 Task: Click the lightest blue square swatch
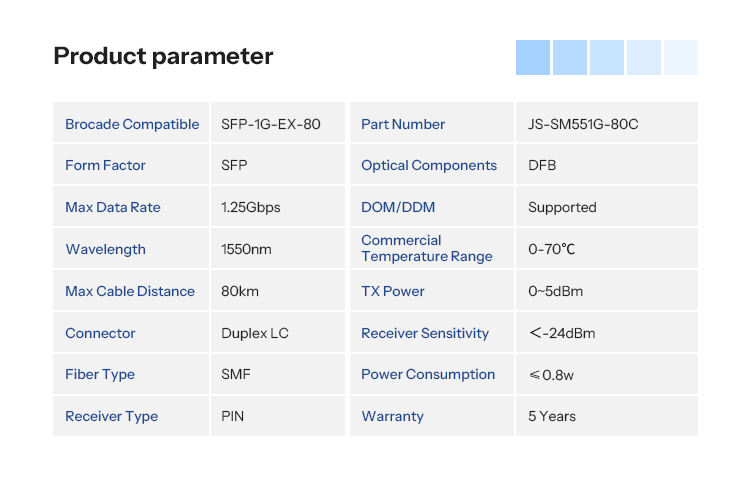click(681, 57)
